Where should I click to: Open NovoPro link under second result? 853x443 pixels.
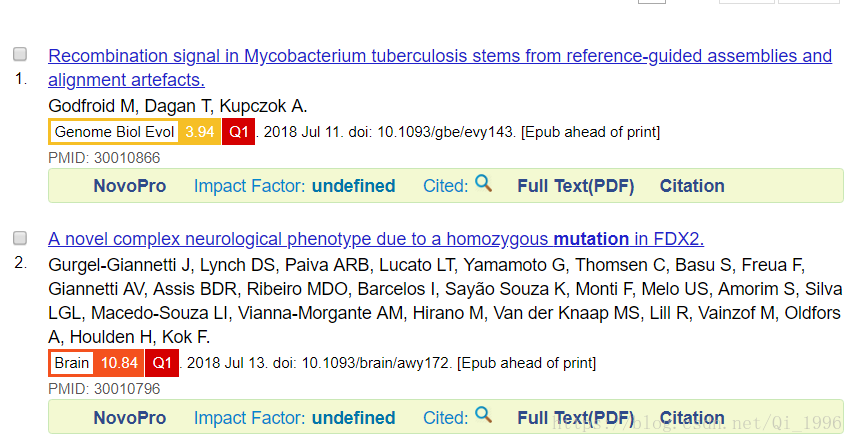pos(129,418)
